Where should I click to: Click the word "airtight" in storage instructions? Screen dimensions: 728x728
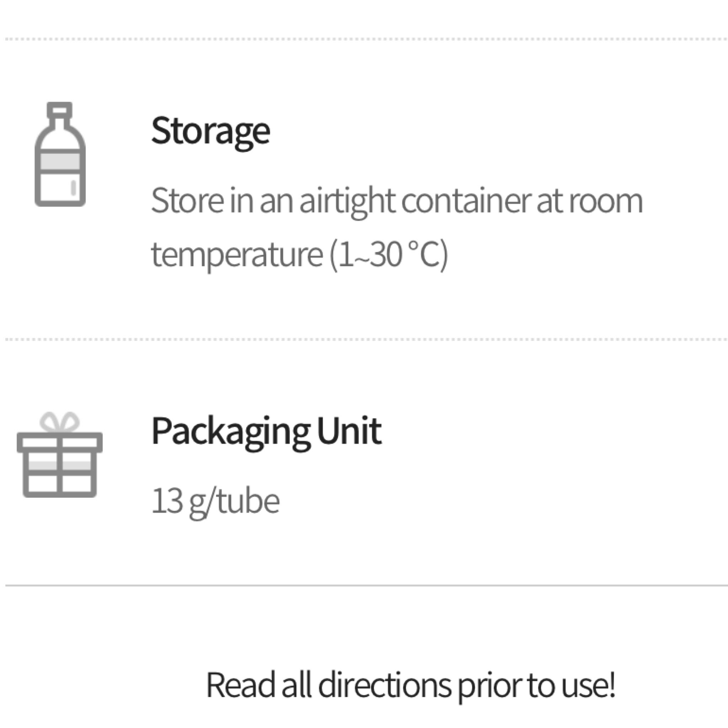tap(347, 201)
